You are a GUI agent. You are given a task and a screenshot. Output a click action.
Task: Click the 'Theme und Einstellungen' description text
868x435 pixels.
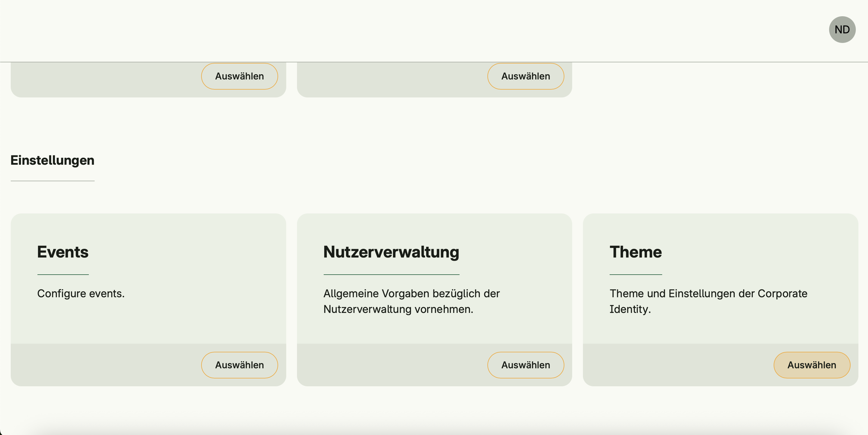tap(708, 301)
